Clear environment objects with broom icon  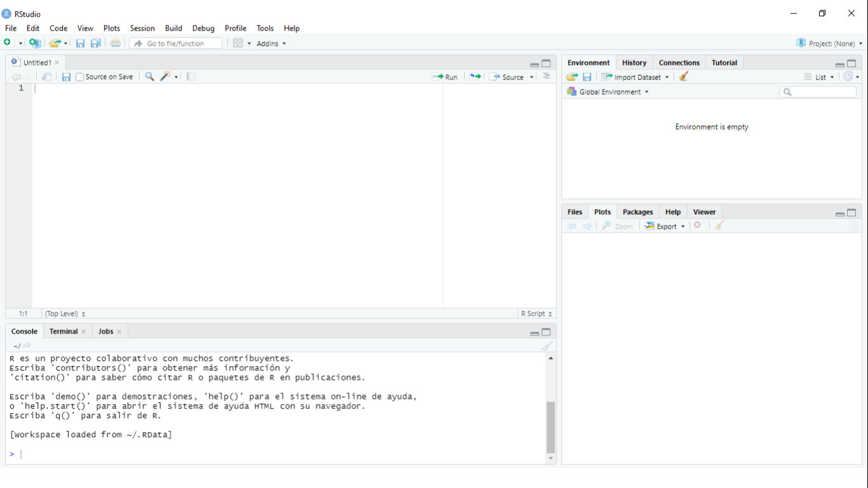click(x=684, y=76)
